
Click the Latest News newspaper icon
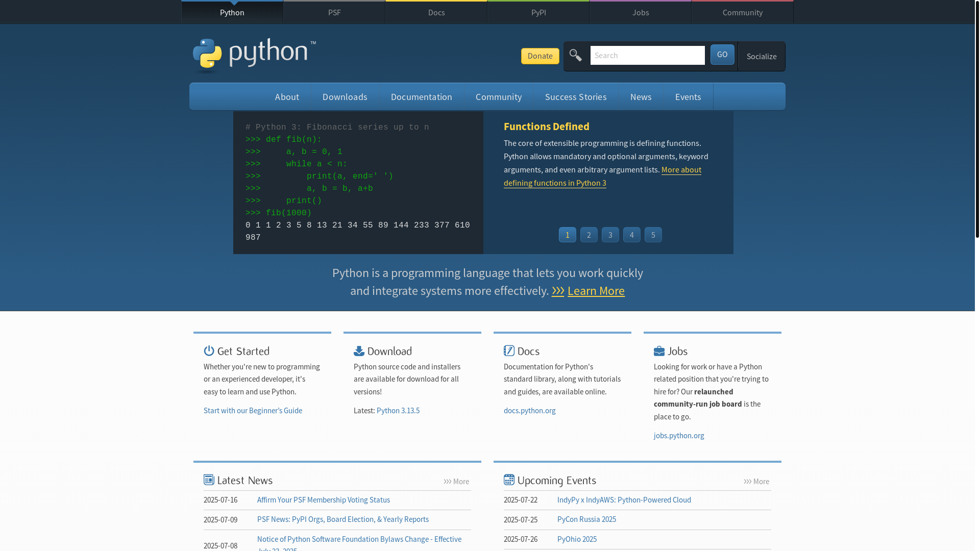pos(209,480)
